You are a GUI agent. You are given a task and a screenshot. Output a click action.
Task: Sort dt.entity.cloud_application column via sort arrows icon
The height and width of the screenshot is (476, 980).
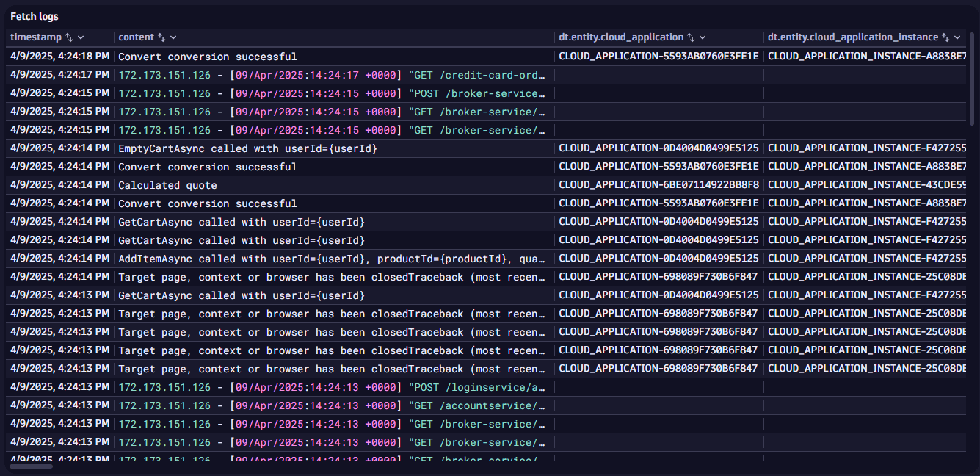point(690,37)
